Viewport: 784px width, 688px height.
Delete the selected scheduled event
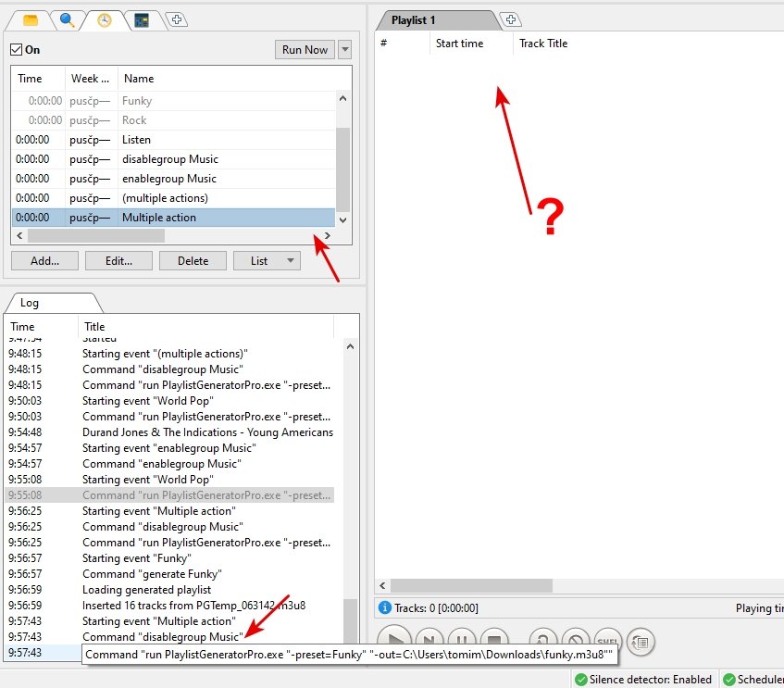[x=193, y=261]
